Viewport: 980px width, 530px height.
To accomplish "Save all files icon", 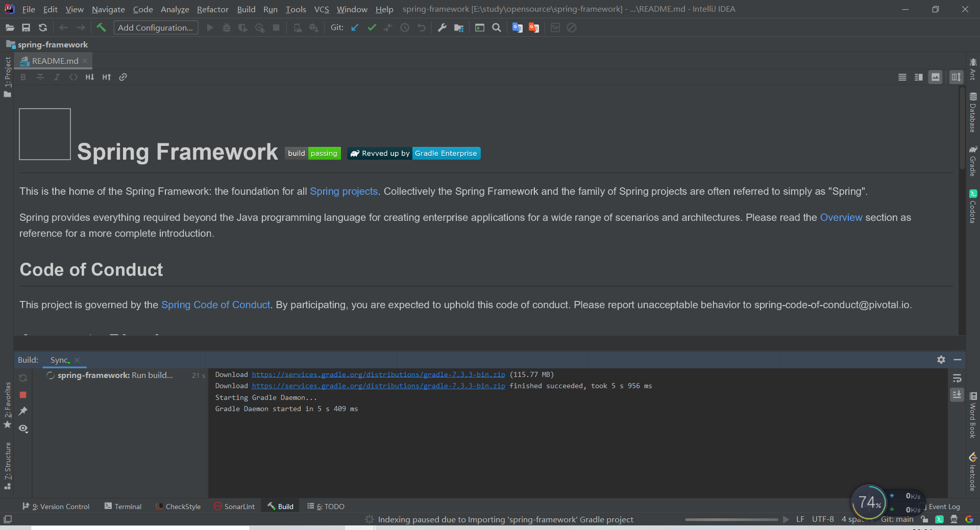I will [x=26, y=28].
